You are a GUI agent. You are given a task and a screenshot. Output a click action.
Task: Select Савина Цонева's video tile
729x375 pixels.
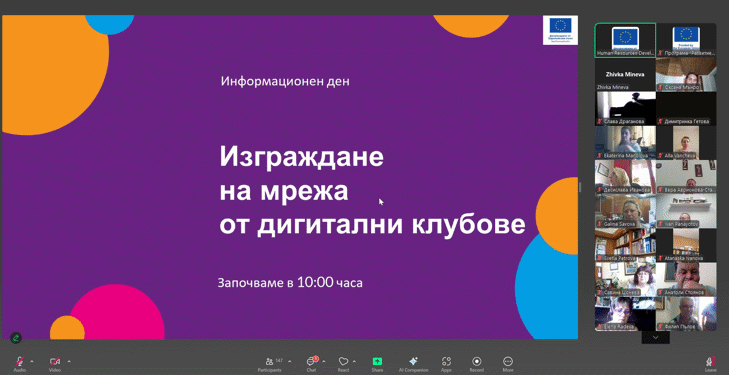pos(625,279)
